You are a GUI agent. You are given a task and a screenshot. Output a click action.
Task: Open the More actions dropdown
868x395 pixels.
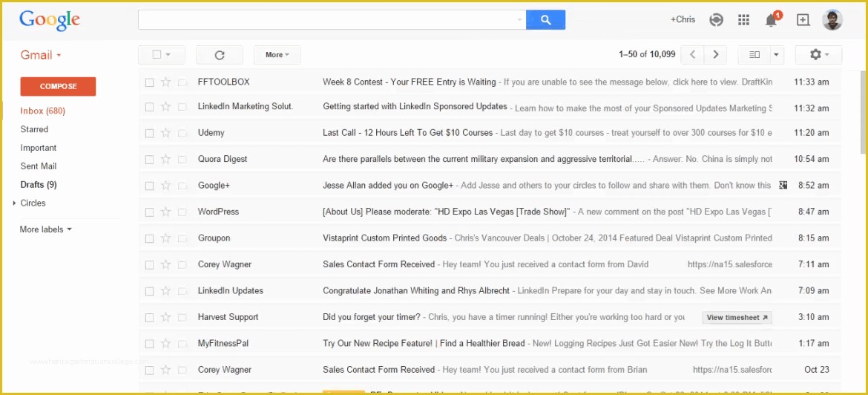[277, 55]
